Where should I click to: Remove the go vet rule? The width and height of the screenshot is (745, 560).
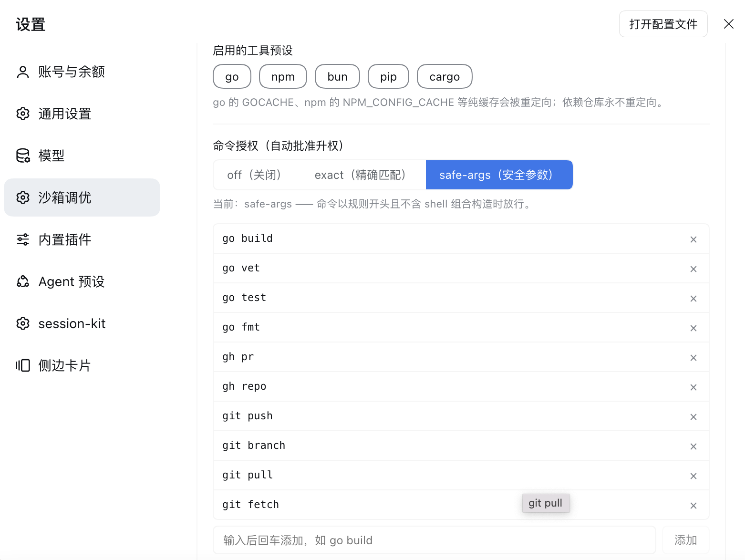(693, 269)
